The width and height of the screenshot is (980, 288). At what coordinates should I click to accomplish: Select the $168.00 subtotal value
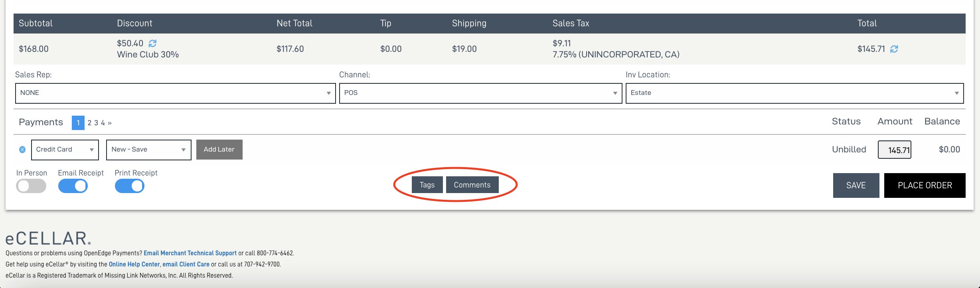tap(34, 49)
